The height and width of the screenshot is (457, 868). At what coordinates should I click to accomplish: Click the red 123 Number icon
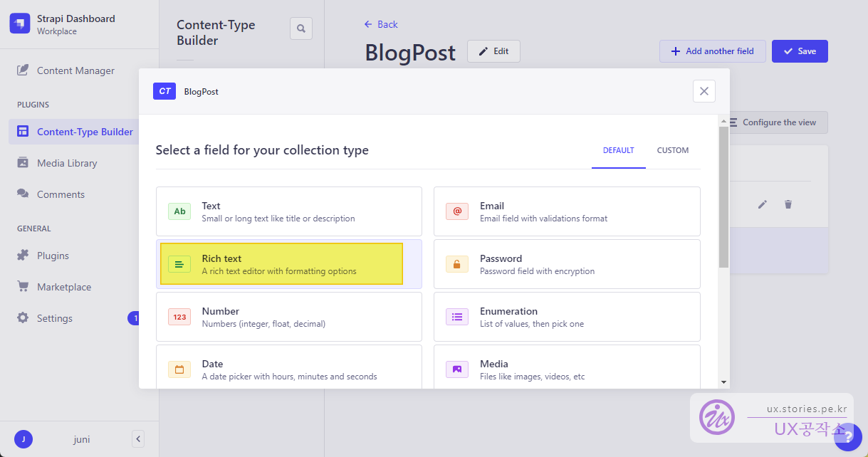click(x=179, y=317)
